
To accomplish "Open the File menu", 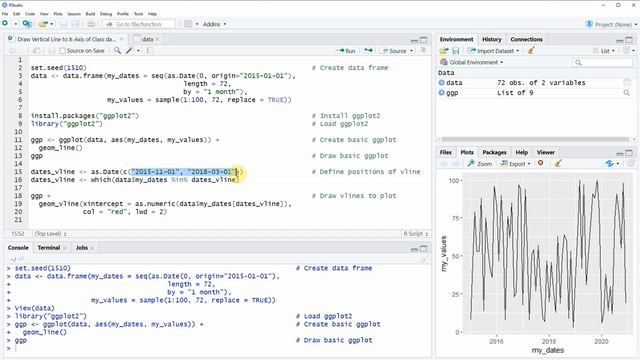I will [x=5, y=13].
